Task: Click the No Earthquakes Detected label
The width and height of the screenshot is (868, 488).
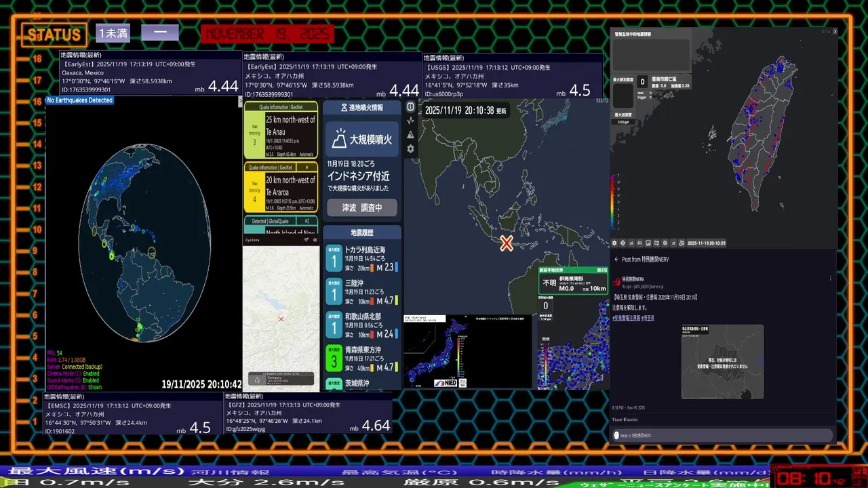Action: point(79,100)
